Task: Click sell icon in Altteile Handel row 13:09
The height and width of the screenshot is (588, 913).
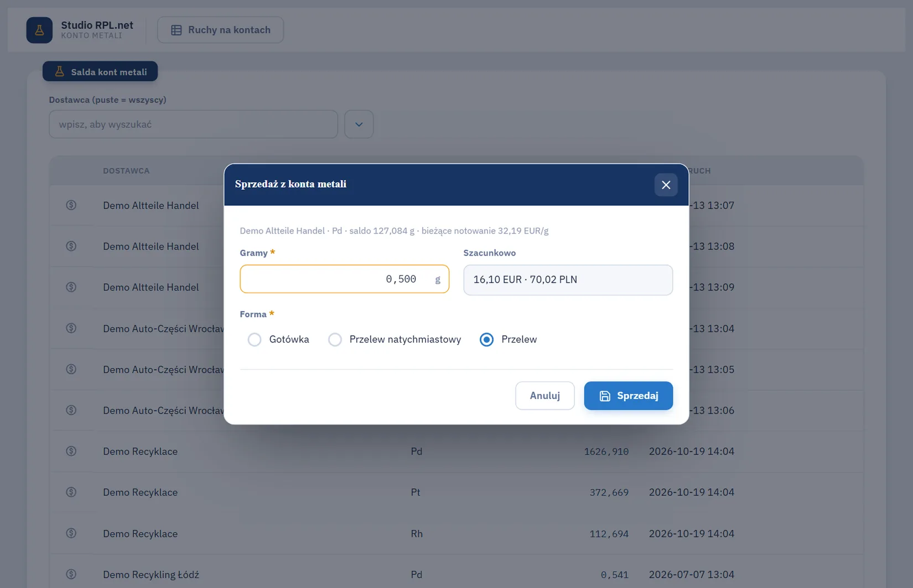Action: (x=71, y=287)
